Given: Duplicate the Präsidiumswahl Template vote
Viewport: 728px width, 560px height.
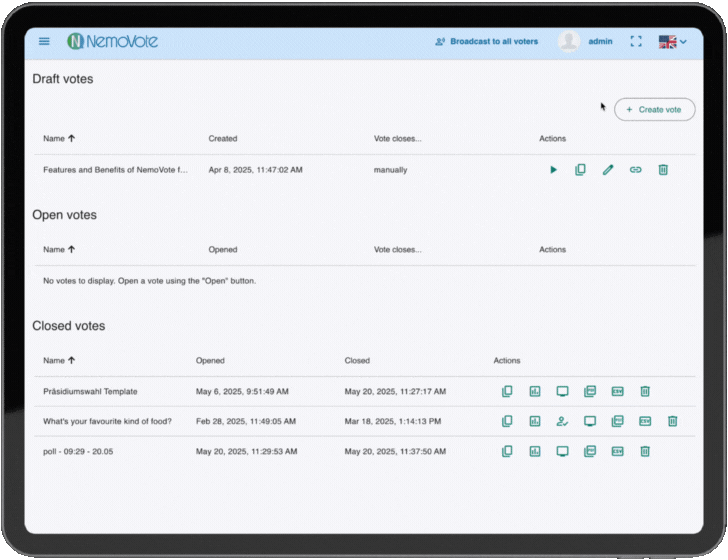Looking at the screenshot, I should point(507,391).
